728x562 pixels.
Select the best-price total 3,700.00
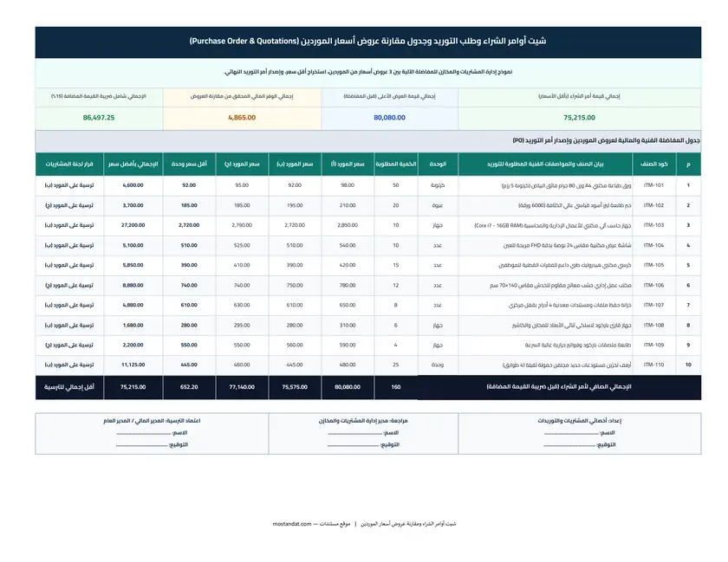tap(133, 205)
